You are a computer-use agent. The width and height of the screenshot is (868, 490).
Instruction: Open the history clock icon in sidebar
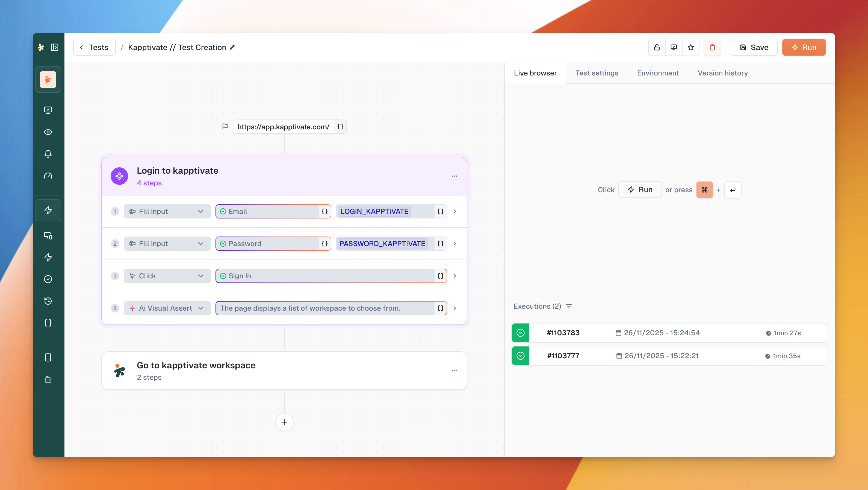coord(48,301)
